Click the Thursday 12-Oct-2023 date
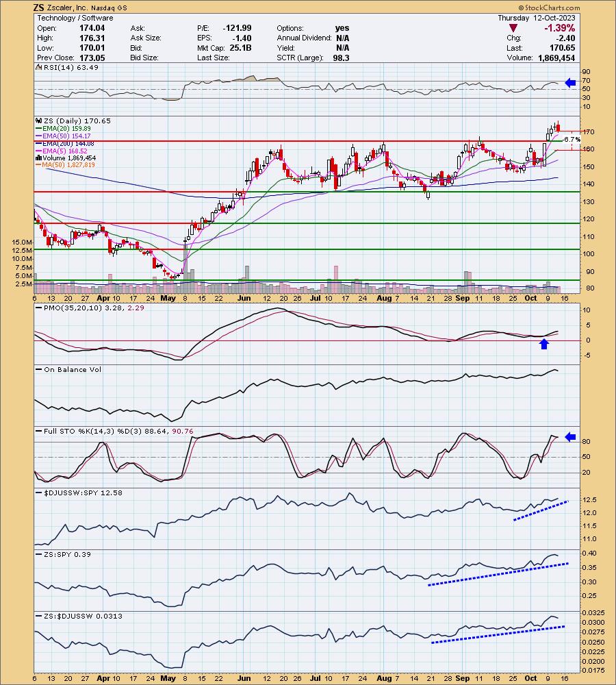This screenshot has width=616, height=685. pyautogui.click(x=537, y=18)
